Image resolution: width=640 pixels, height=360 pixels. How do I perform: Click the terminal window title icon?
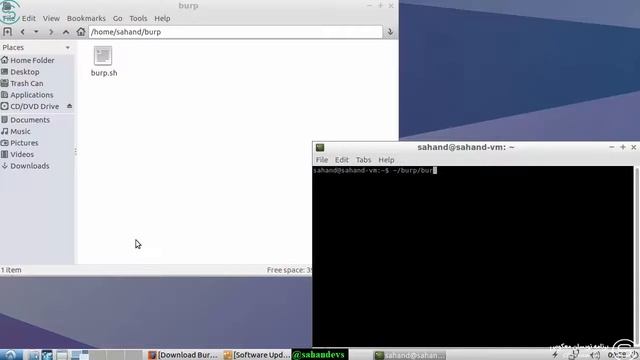tap(320, 147)
